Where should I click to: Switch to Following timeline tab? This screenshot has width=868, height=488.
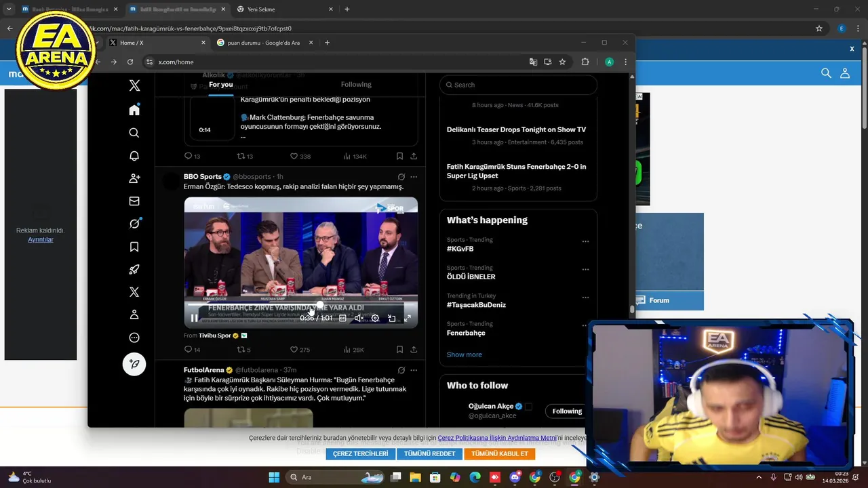point(356,85)
